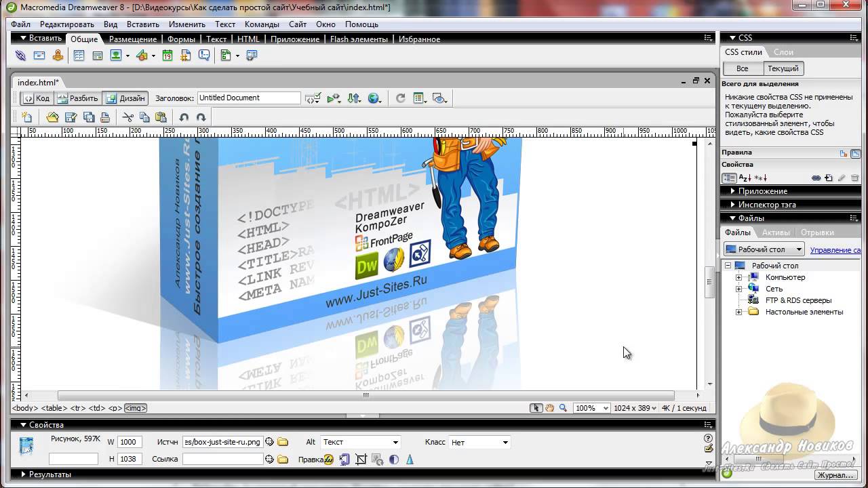Open the Файл menu
The image size is (868, 488).
tap(20, 24)
